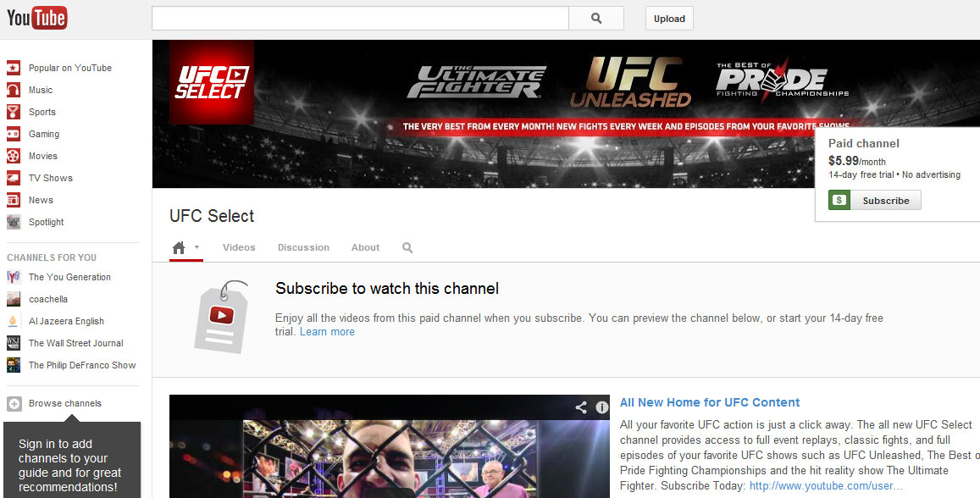Image resolution: width=980 pixels, height=498 pixels.
Task: Click The Wall Street Journal channel icon
Action: (13, 343)
